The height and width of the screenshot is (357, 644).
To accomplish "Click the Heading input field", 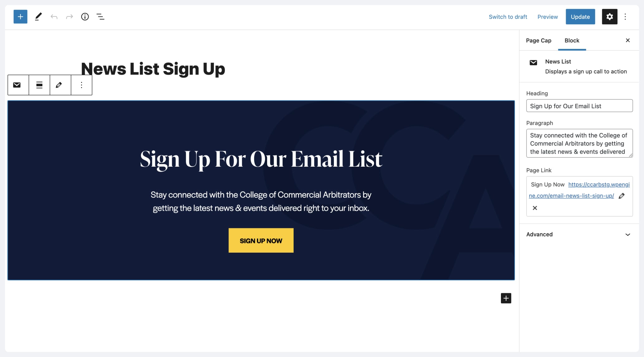I will click(x=579, y=106).
